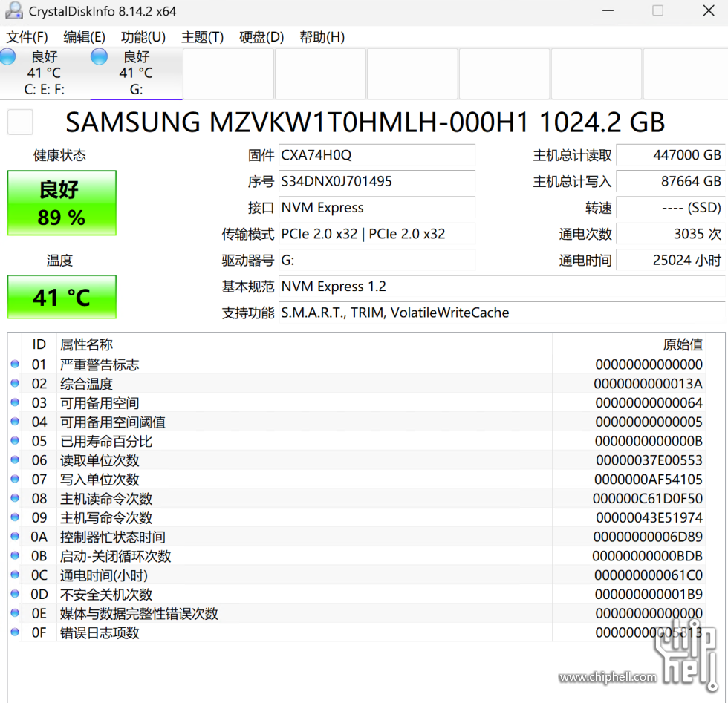Screen dimensions: 728x703
Task: Click the status dot for attribute 08 主机读命令次数
Action: [15, 498]
